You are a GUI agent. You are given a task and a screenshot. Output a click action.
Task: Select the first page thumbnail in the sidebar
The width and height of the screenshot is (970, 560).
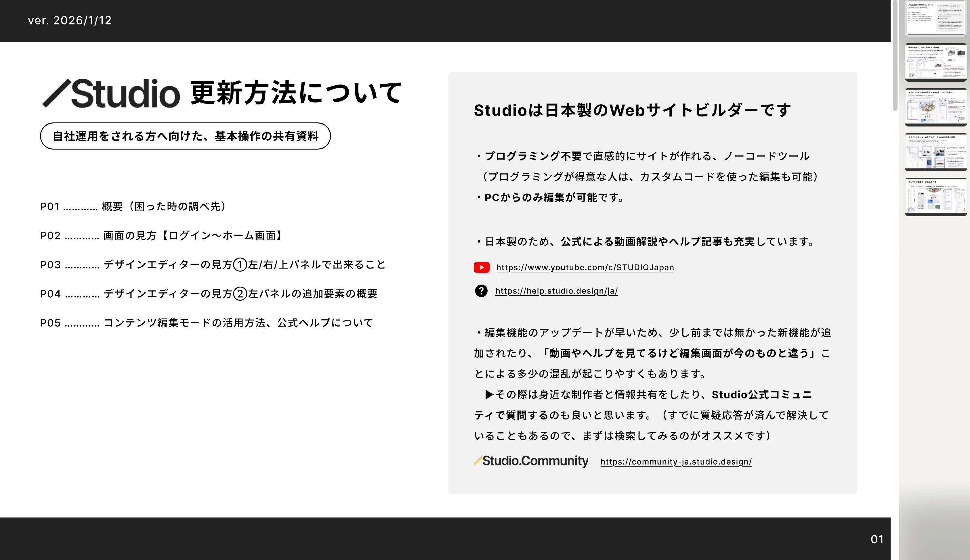pos(936,18)
